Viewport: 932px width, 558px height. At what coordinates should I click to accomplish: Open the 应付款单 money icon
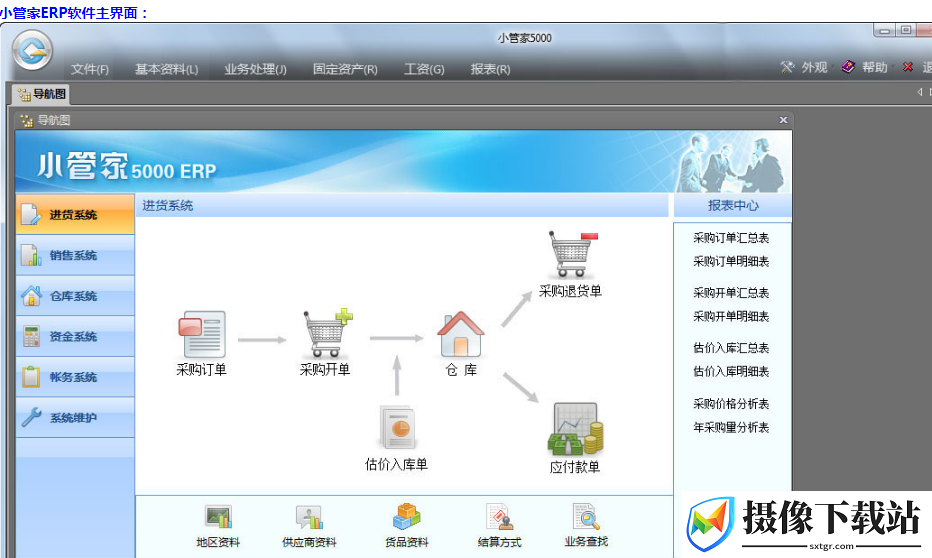(575, 429)
